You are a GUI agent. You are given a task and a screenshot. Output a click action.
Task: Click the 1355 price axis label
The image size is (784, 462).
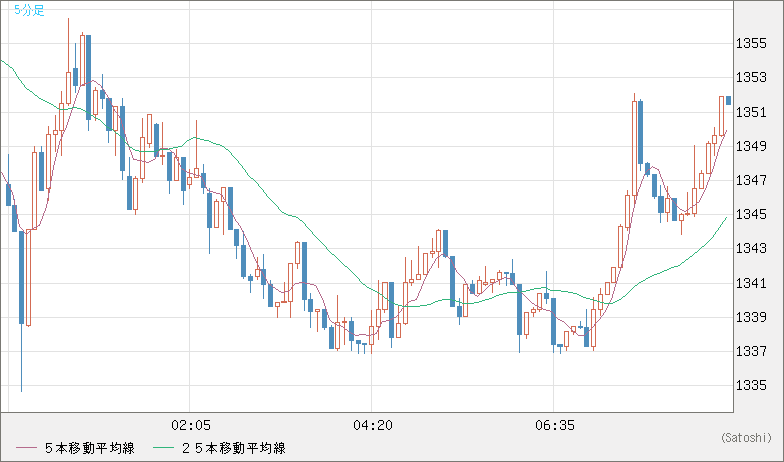tap(751, 44)
